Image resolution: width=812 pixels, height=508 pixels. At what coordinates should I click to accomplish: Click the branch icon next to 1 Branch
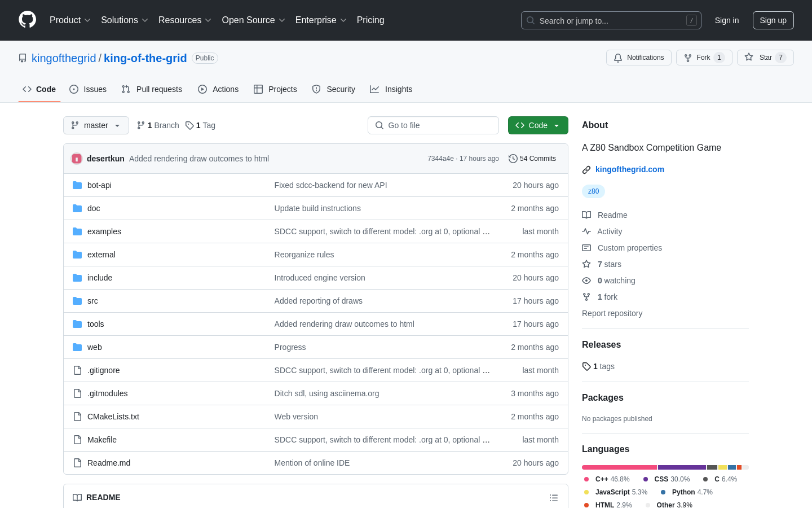tap(141, 125)
